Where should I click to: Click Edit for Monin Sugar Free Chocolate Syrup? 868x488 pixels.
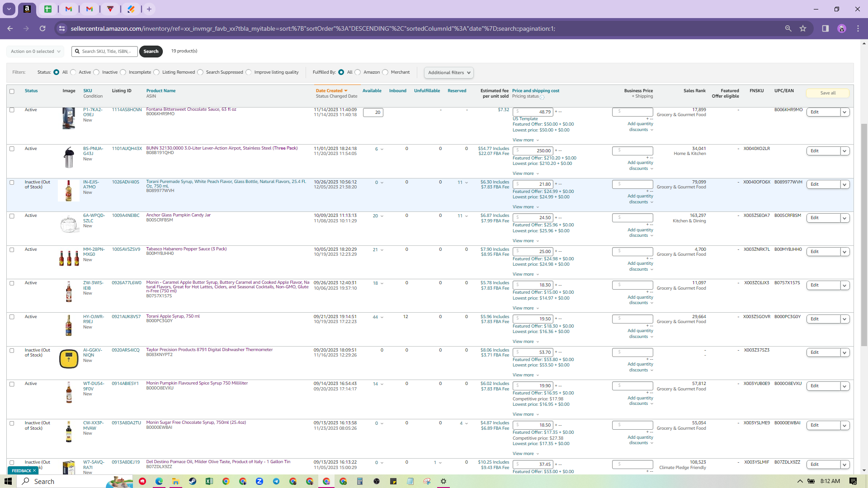point(823,425)
